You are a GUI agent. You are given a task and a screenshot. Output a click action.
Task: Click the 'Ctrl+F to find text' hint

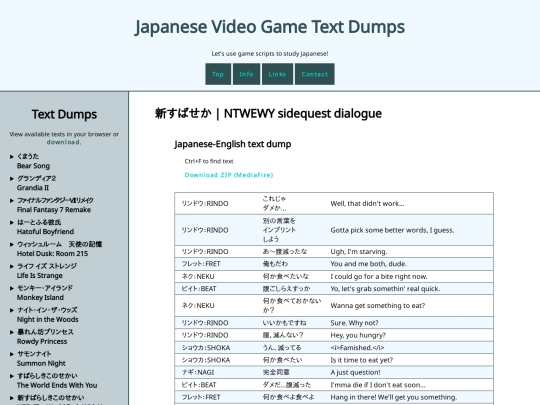click(x=209, y=161)
